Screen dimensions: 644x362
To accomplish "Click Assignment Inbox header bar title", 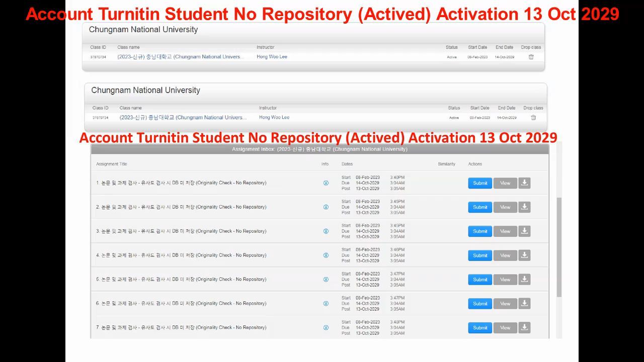I will tap(319, 149).
